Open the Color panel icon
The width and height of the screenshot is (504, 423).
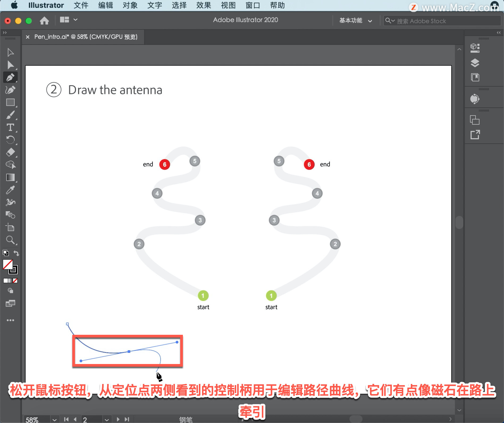click(475, 99)
